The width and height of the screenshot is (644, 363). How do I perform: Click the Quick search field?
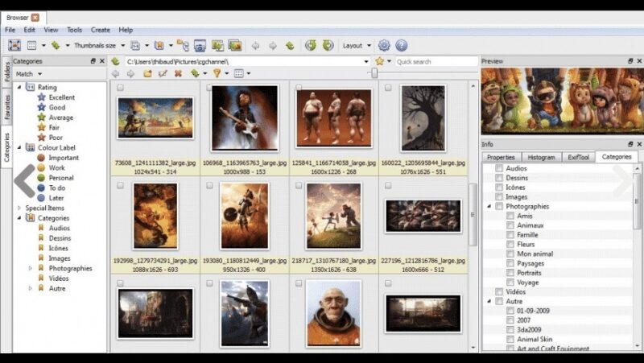[436, 62]
